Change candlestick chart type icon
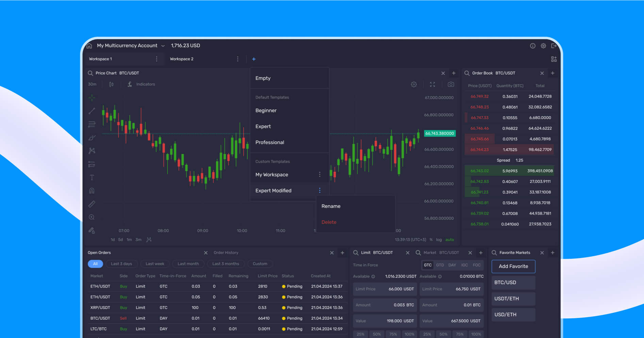This screenshot has width=644, height=338. point(111,84)
